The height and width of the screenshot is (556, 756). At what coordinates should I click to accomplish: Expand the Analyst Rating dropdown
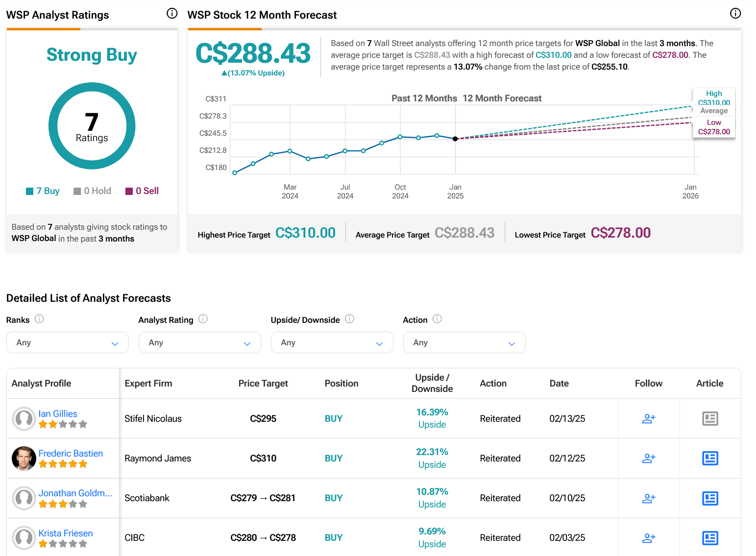(199, 342)
